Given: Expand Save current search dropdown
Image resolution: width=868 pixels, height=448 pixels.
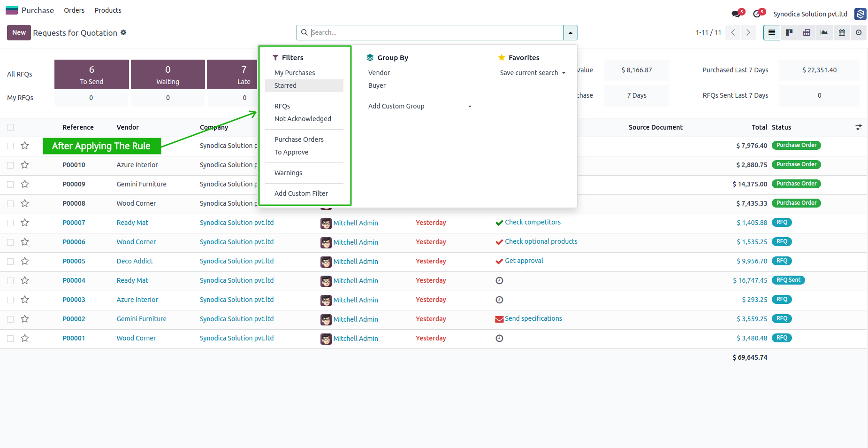Looking at the screenshot, I should point(533,73).
